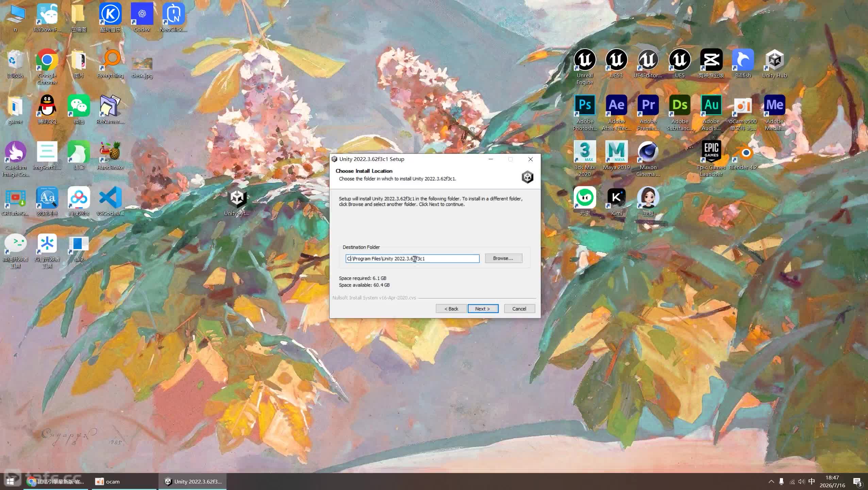This screenshot has height=490, width=868.
Task: Select the 3ds Max 2020 icon
Action: pos(585,159)
